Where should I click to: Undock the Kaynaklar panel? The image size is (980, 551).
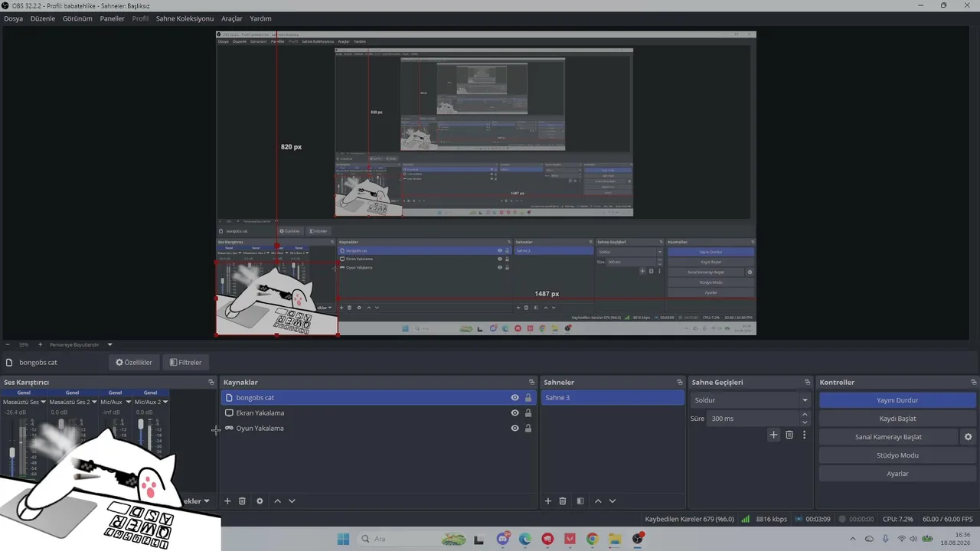click(531, 382)
